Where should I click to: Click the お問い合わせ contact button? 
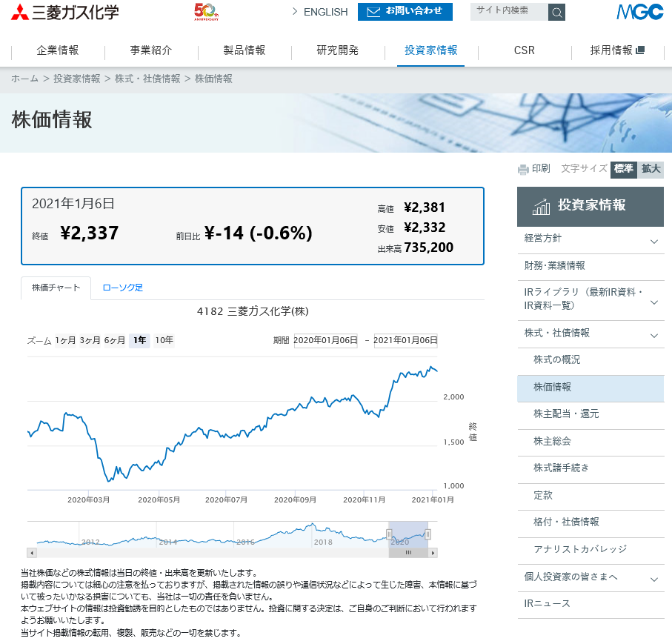tap(405, 12)
